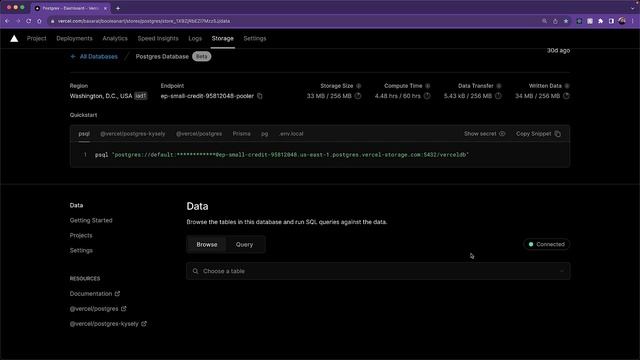
Task: Select the pg quickstart tab
Action: coord(264,134)
